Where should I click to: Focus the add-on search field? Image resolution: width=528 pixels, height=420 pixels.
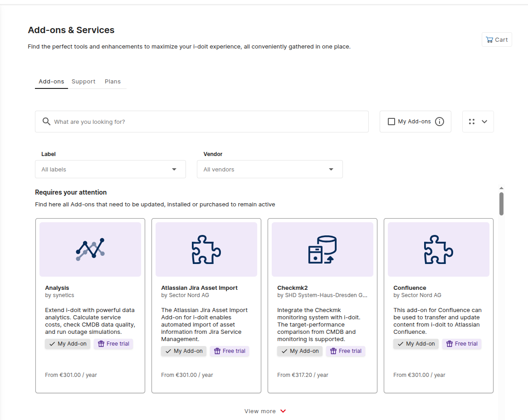[202, 122]
